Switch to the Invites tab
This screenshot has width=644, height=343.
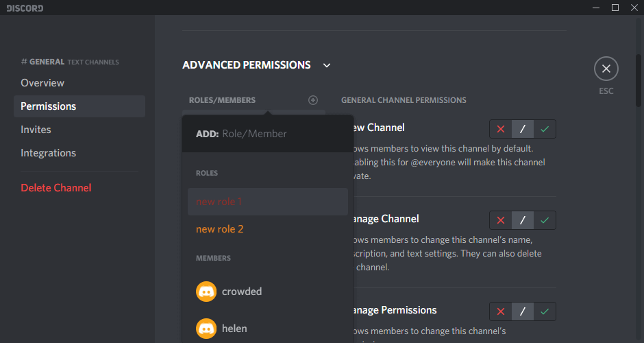(x=36, y=130)
